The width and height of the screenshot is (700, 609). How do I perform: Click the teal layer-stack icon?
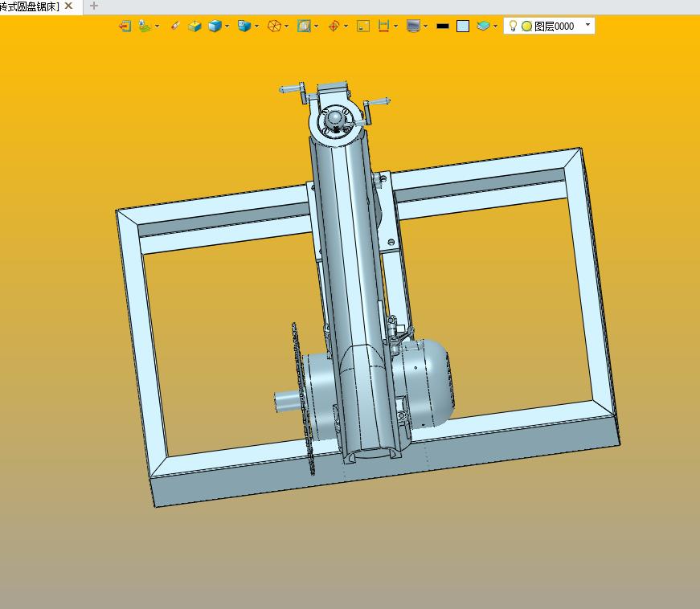483,26
